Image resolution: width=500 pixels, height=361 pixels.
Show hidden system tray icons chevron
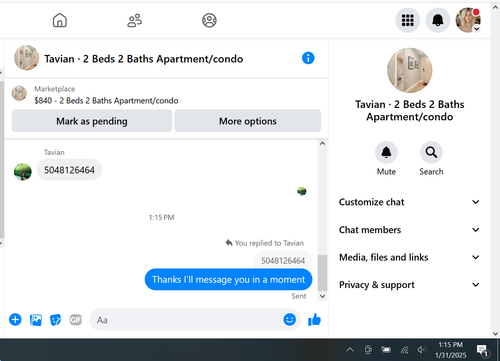350,350
